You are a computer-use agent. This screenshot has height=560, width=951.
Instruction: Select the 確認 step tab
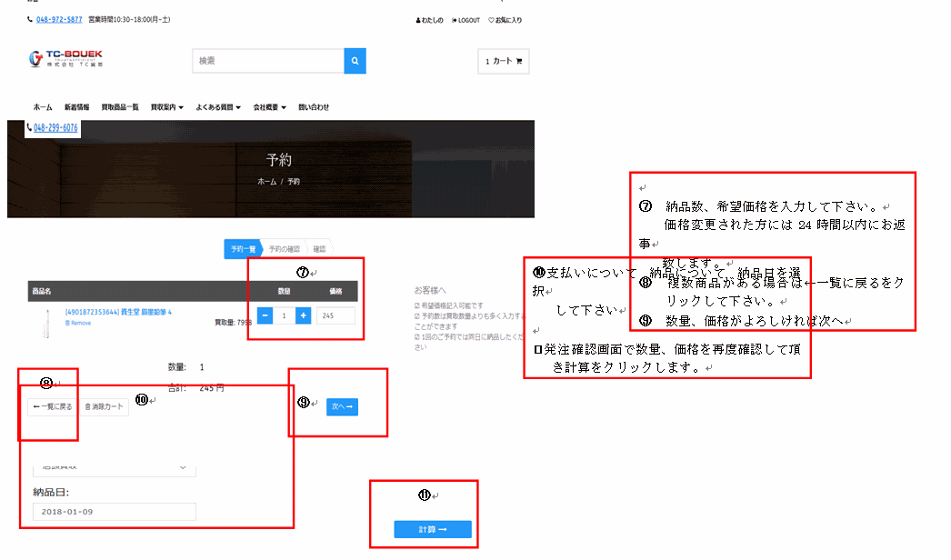[x=320, y=249]
